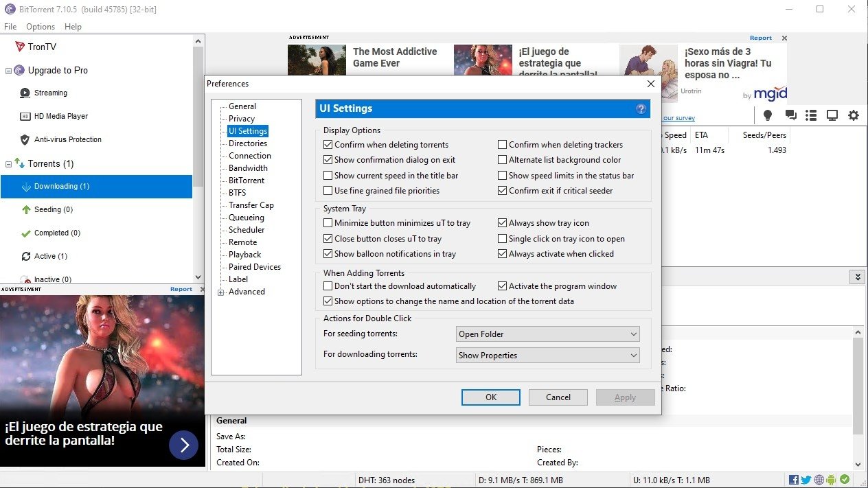Click the TronTV logo icon in sidebar

(19, 47)
